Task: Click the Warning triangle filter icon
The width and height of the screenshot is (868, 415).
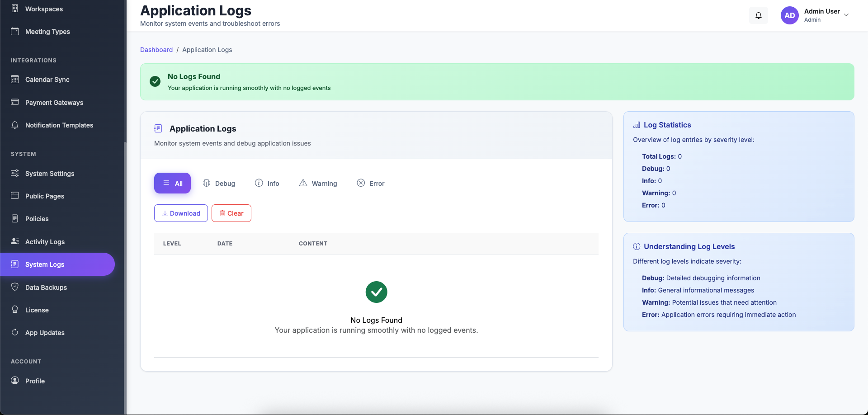Action: [303, 183]
